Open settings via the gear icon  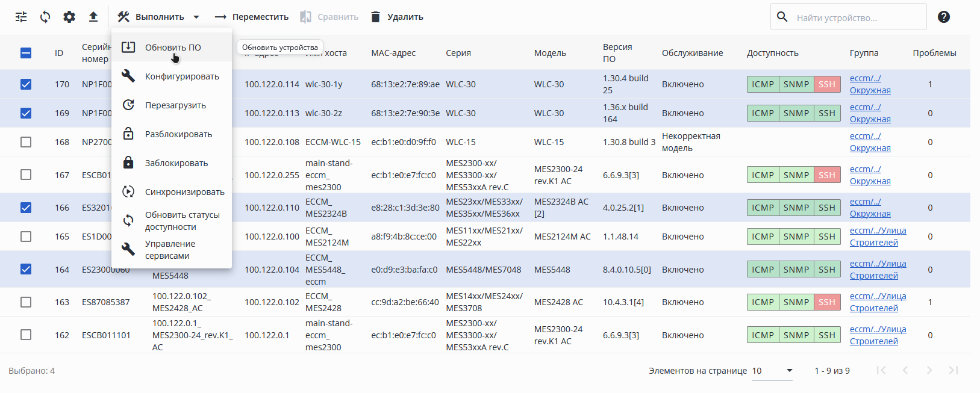69,17
